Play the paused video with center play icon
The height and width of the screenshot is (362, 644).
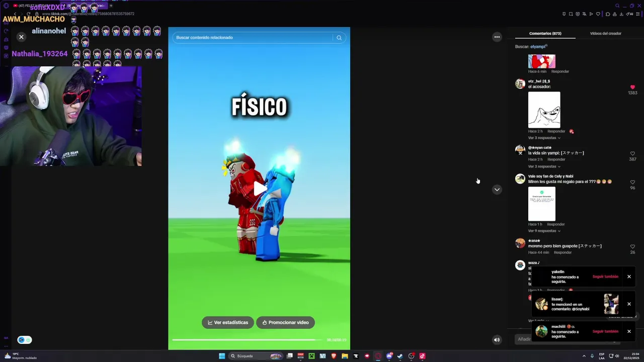click(x=260, y=189)
